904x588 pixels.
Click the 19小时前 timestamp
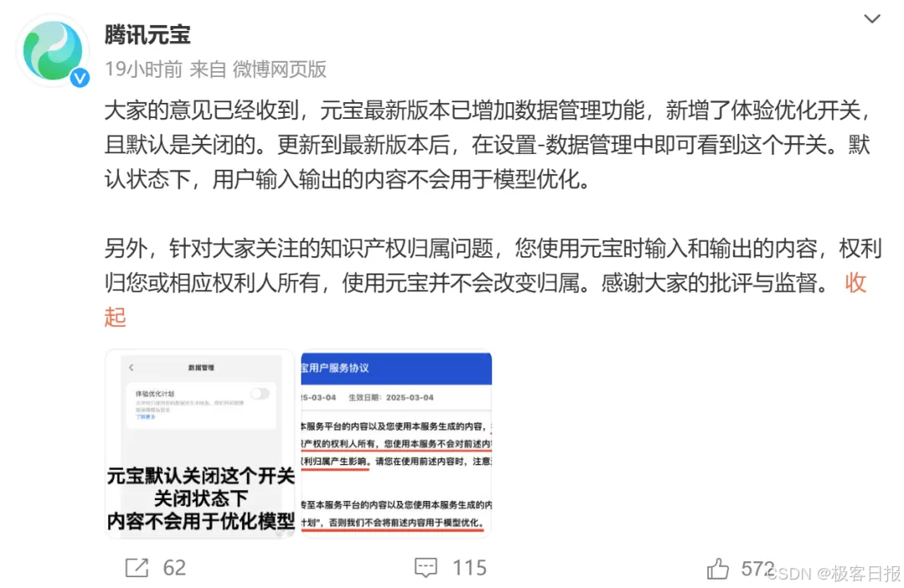tap(144, 69)
